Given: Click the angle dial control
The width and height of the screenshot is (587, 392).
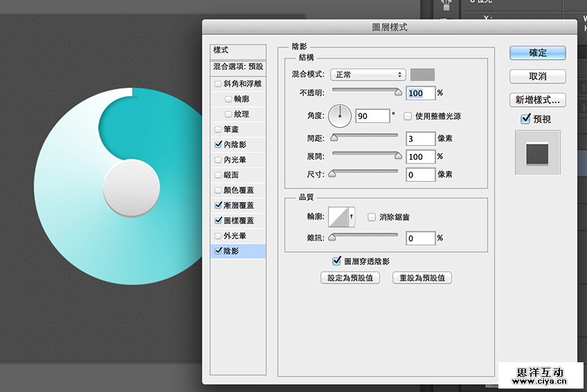Looking at the screenshot, I should [340, 116].
